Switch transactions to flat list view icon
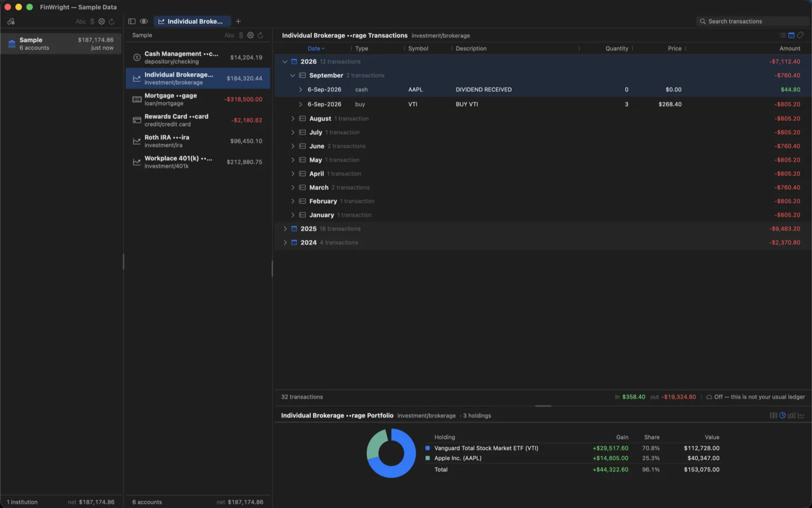 pyautogui.click(x=783, y=35)
